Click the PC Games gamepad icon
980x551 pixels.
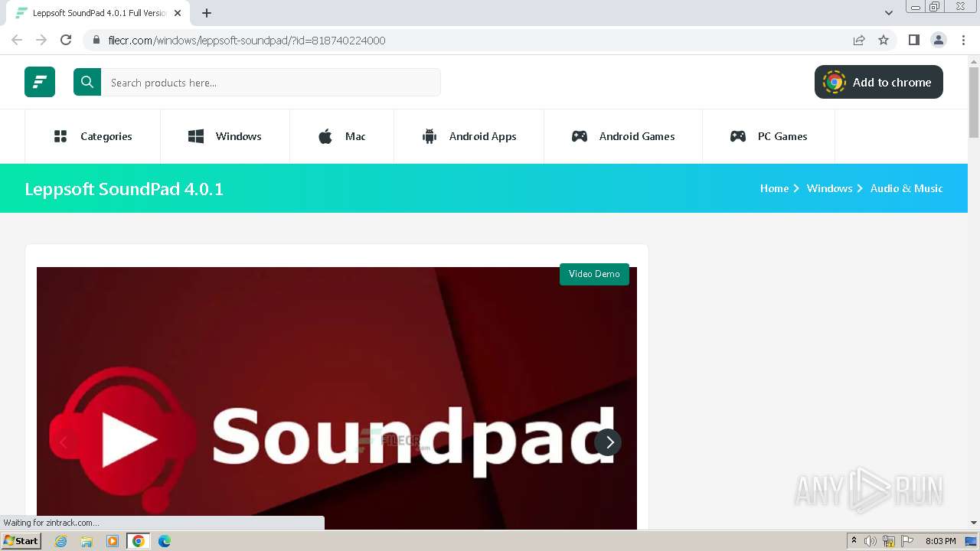coord(738,136)
